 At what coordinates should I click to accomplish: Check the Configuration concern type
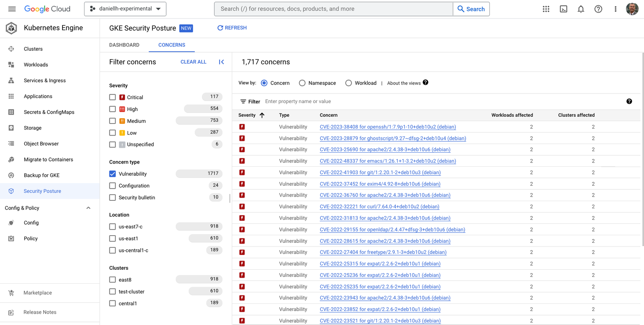(x=113, y=186)
